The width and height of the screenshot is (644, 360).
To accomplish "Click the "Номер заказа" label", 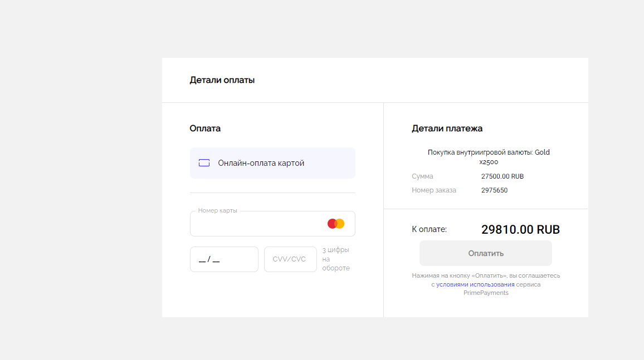I will pyautogui.click(x=433, y=190).
